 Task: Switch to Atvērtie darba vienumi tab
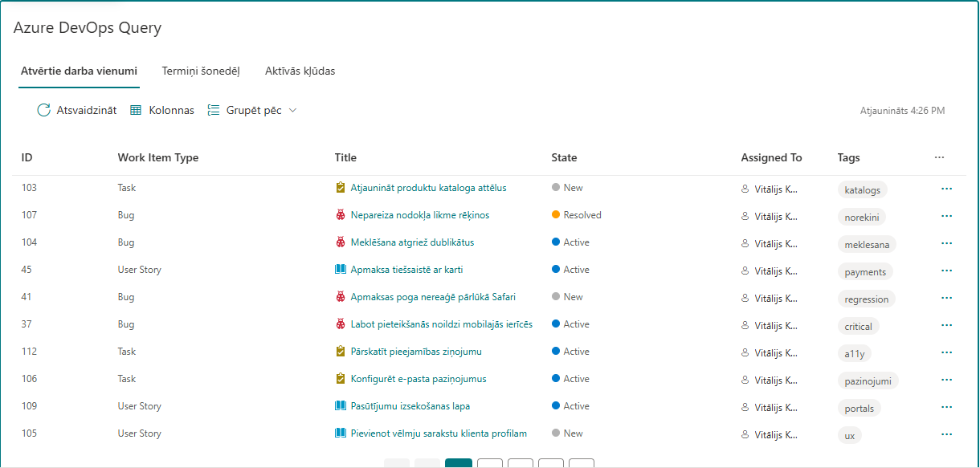[x=79, y=71]
